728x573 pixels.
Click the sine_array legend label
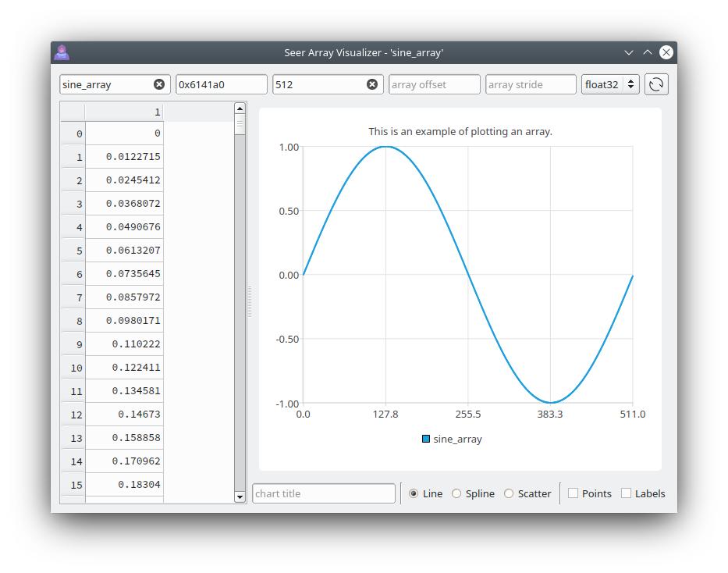458,440
